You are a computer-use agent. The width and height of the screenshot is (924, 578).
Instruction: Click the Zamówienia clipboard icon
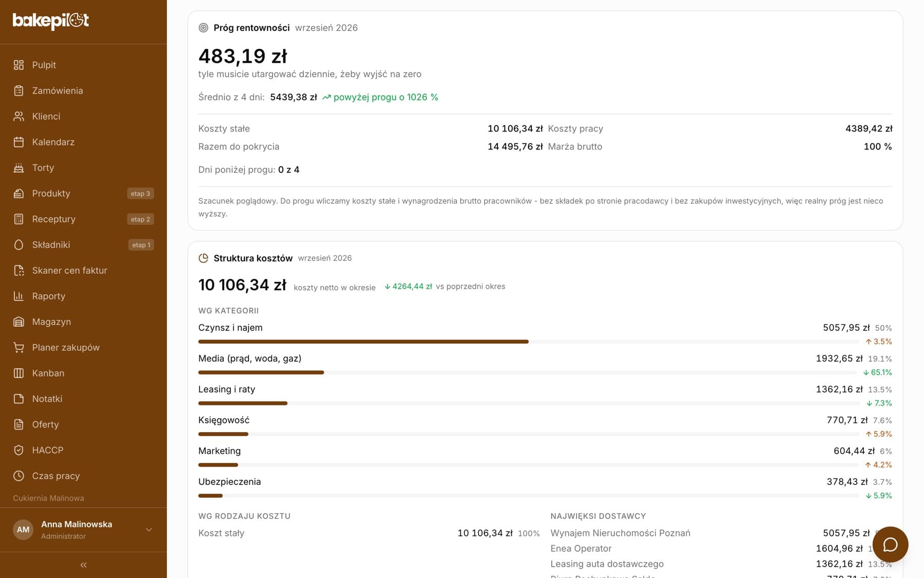point(18,90)
